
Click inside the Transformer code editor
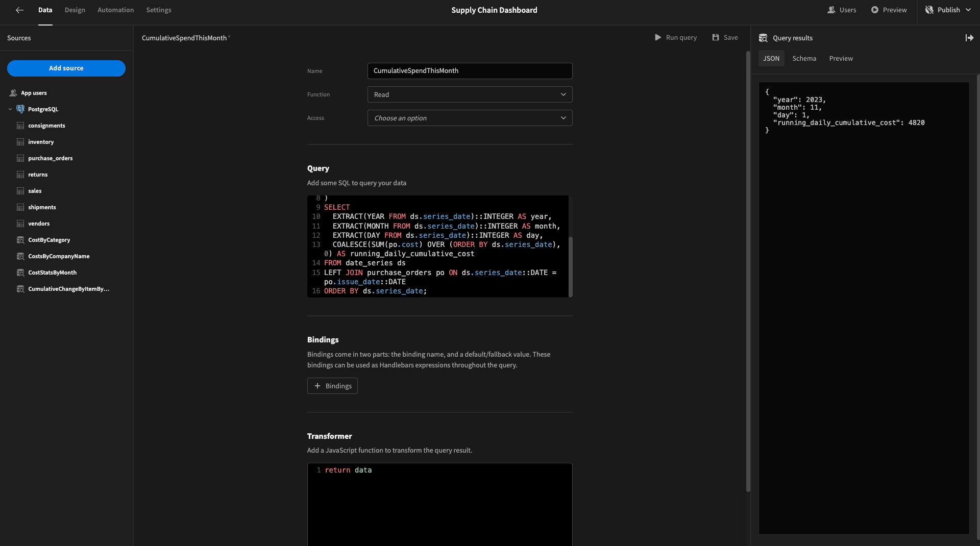[440, 504]
